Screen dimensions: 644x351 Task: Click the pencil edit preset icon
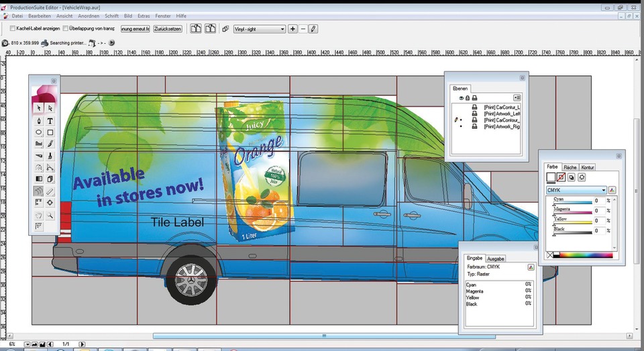click(313, 29)
